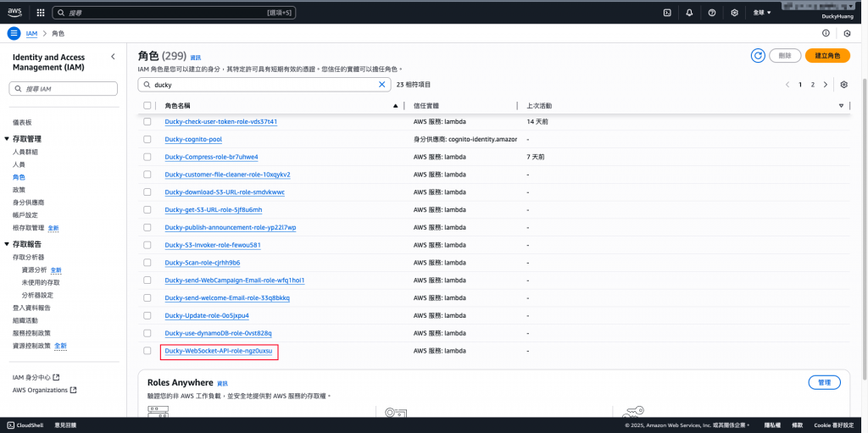
Task: Open 根存取管理 in the sidebar
Action: (28, 228)
